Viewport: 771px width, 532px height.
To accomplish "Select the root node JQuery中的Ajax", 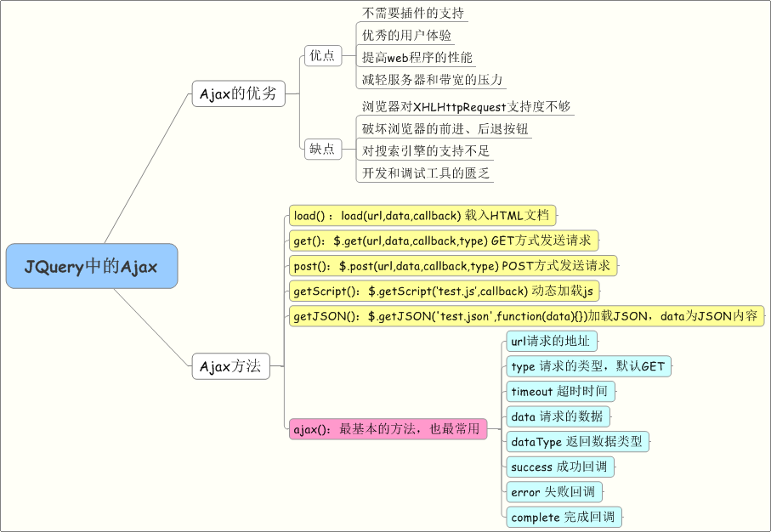I will click(92, 266).
